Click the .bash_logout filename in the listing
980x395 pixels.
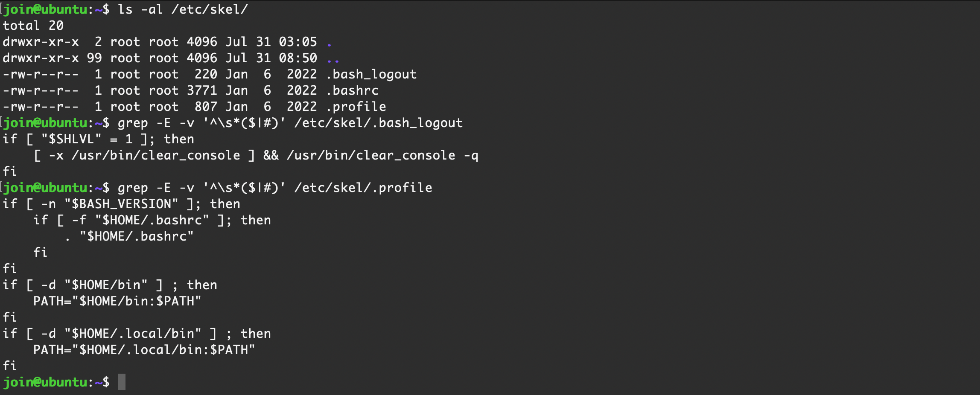[371, 74]
